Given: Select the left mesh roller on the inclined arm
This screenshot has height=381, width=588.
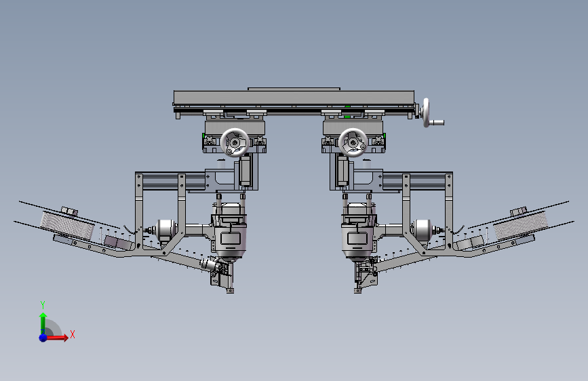Looking at the screenshot, I should [x=68, y=225].
